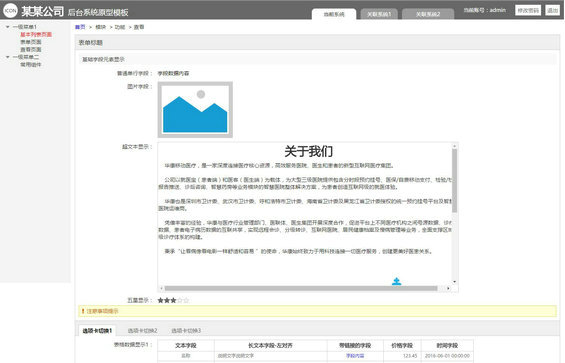Click the blue home breadcrumb link
This screenshot has height=363, width=565.
[x=80, y=27]
